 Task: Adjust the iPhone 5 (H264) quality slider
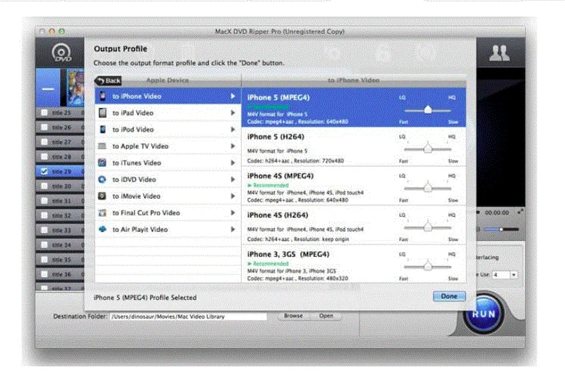(428, 148)
